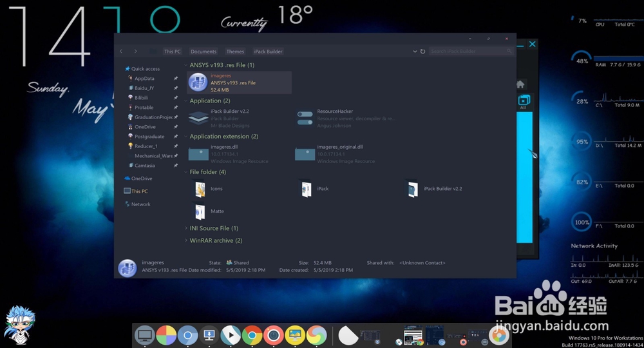Viewport: 644px width, 348px height.
Task: Open the Matte folder
Action: click(x=209, y=211)
